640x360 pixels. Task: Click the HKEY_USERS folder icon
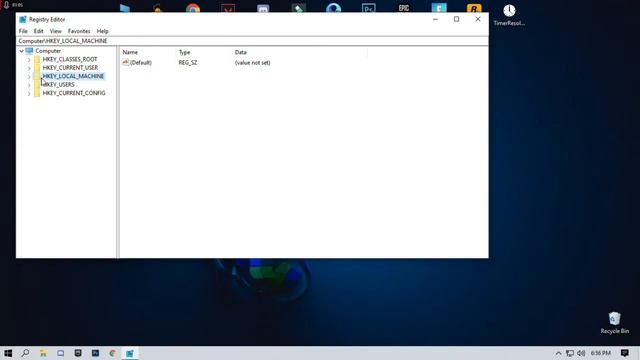coord(37,84)
